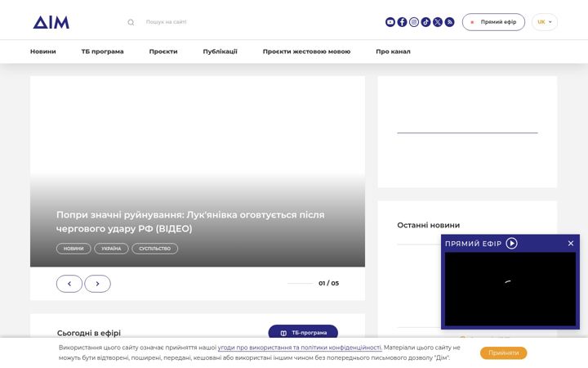The height and width of the screenshot is (368, 588).
Task: Open the ТБ програма menu item
Action: 102,52
